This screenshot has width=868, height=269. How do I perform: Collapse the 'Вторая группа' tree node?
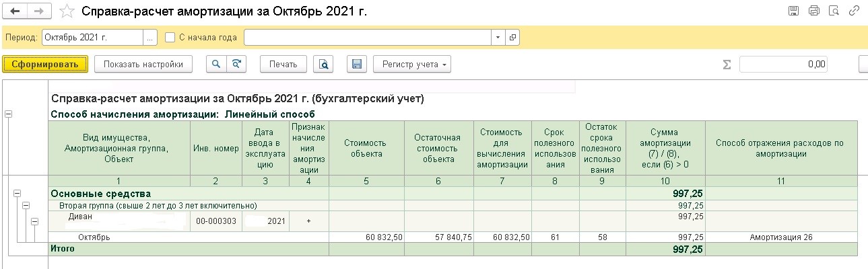point(26,205)
